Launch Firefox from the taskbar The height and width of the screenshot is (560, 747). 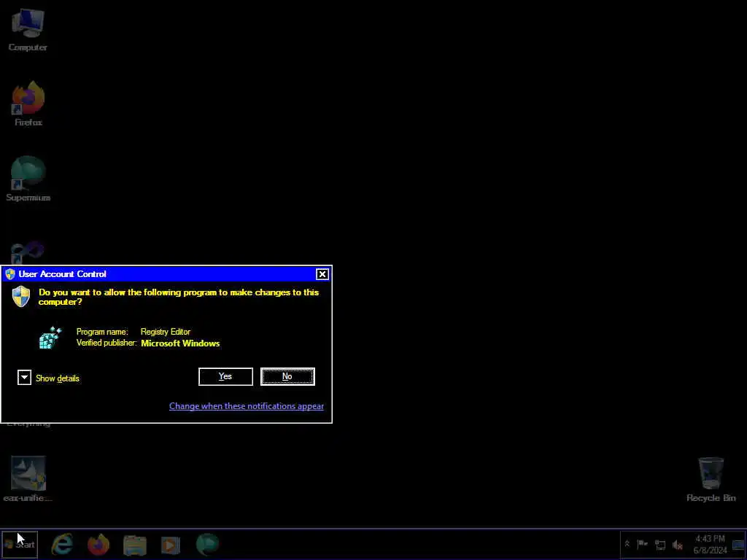point(98,544)
